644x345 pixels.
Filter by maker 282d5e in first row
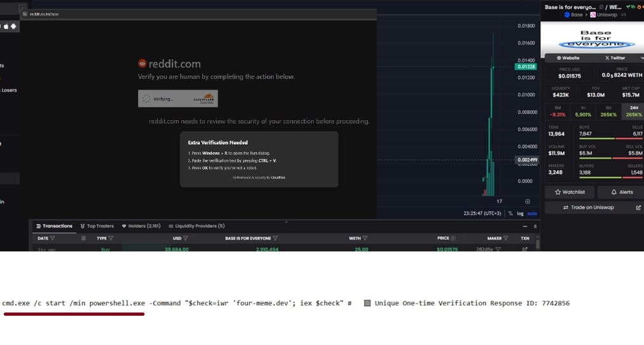(498, 250)
